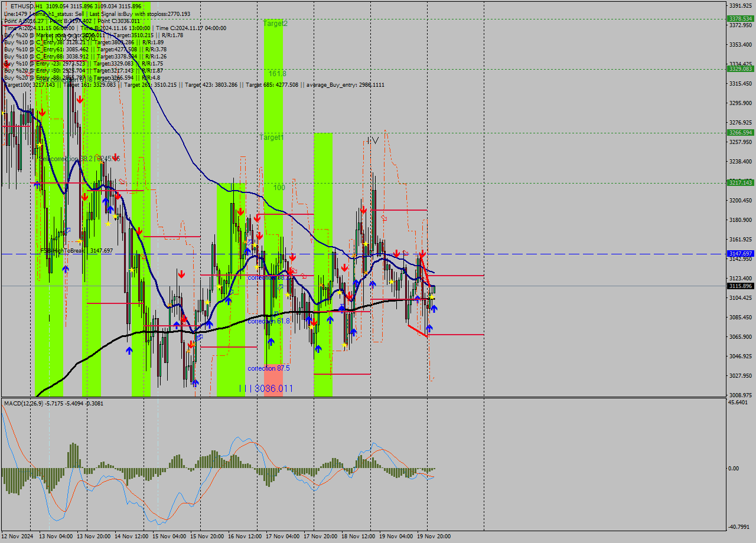The height and width of the screenshot is (543, 756).
Task: Click the 3295.900 price axis value
Action: coord(741,103)
